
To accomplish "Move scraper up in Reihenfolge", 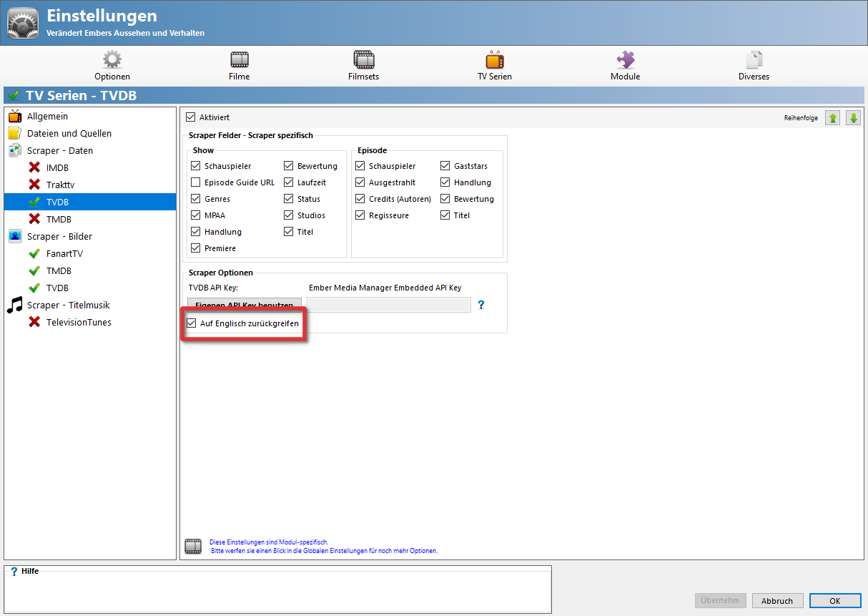I will click(832, 118).
